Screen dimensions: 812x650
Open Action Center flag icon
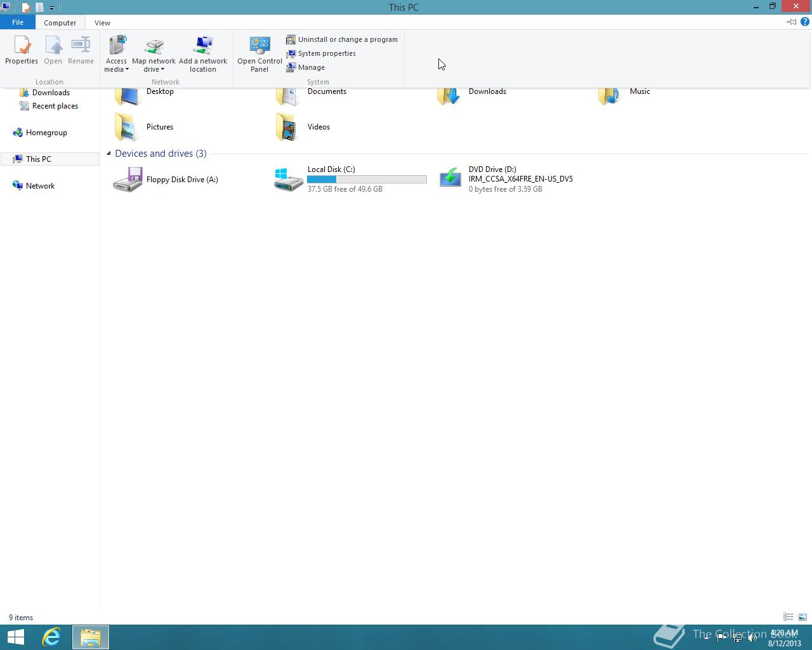point(721,638)
